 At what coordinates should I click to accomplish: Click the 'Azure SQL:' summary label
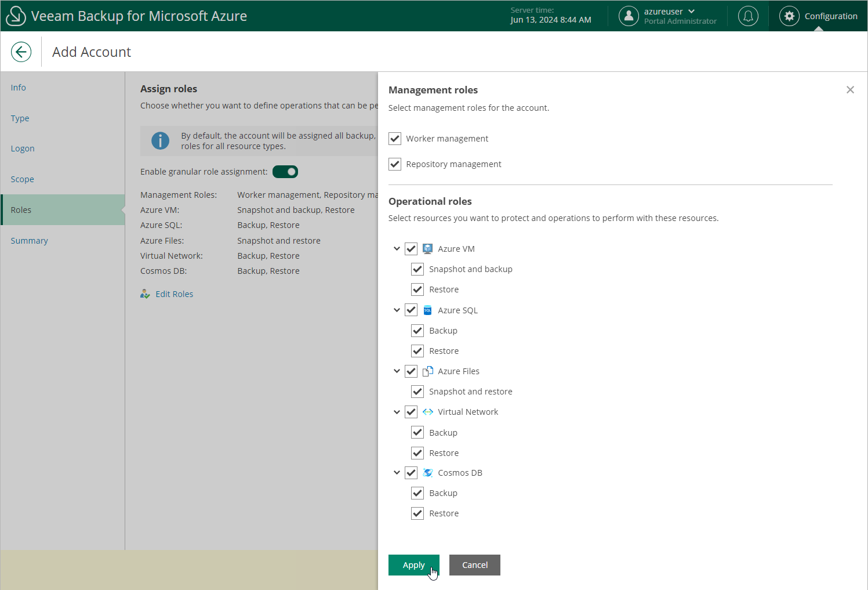tap(161, 225)
